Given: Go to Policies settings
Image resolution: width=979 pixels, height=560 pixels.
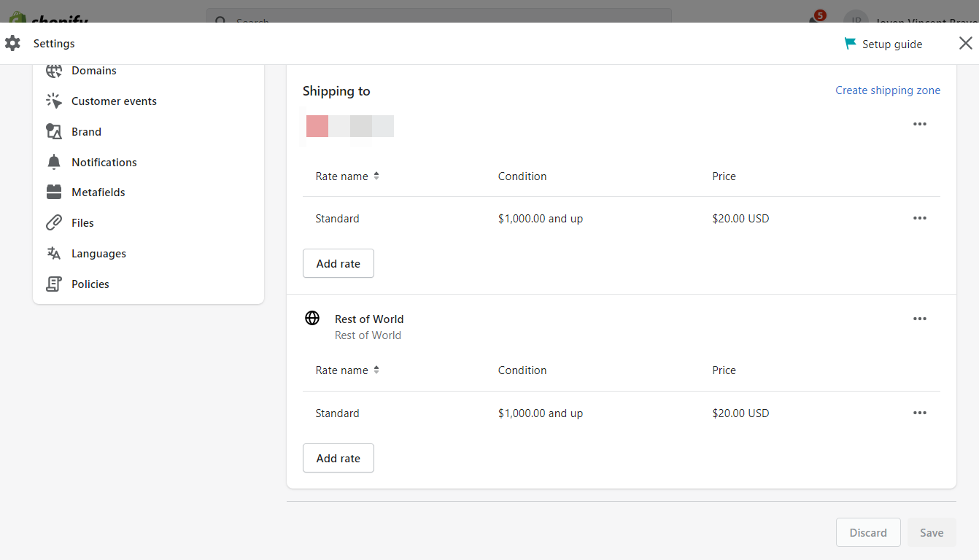Looking at the screenshot, I should point(90,284).
